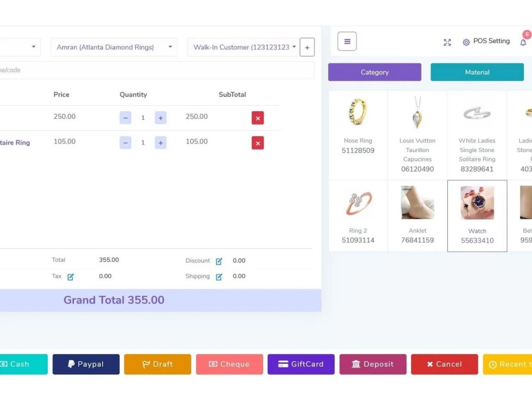Click product code 76841159
This screenshot has height=399, width=532.
(x=417, y=240)
